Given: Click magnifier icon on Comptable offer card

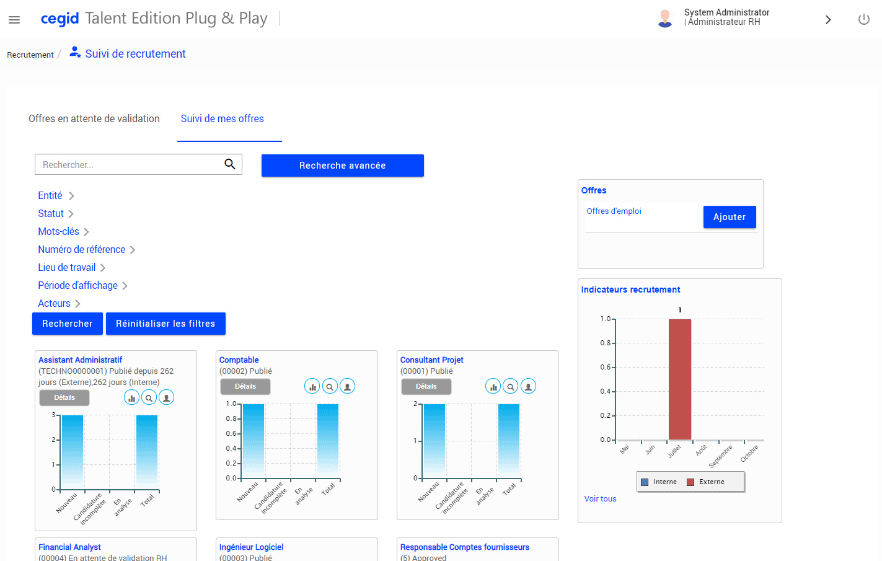Looking at the screenshot, I should pyautogui.click(x=330, y=386).
